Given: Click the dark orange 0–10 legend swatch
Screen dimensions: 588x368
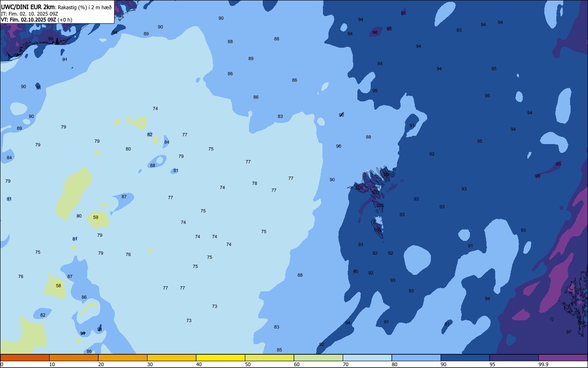Looking at the screenshot, I should (x=25, y=357).
